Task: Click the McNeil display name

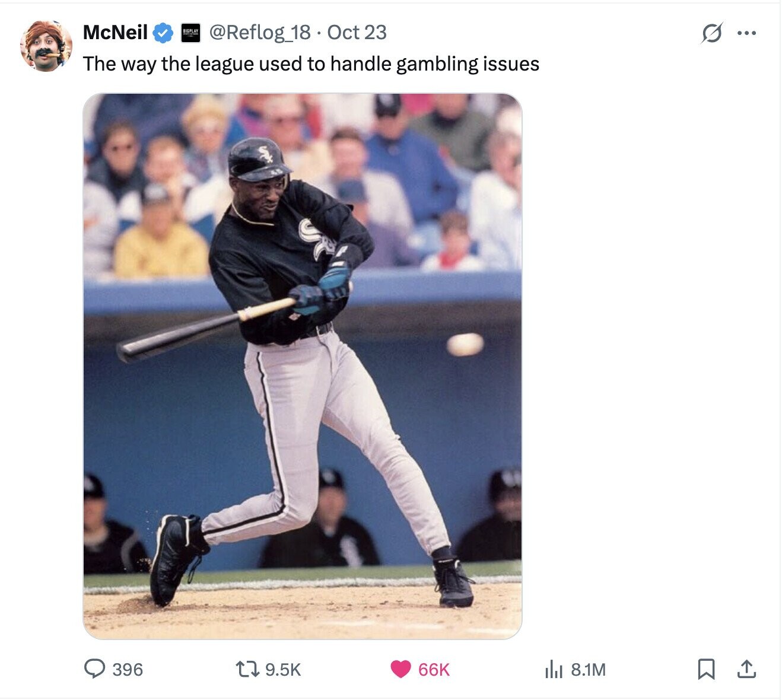Action: 115,32
